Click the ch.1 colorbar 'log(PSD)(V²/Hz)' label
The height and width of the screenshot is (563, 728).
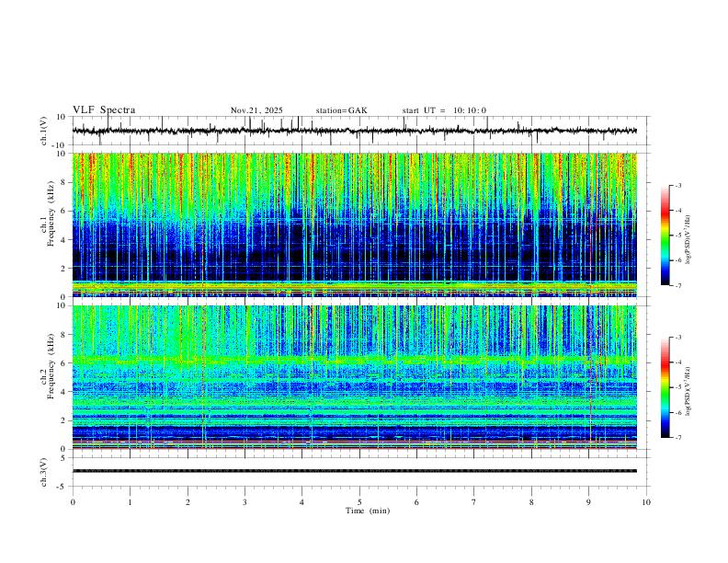pos(688,240)
